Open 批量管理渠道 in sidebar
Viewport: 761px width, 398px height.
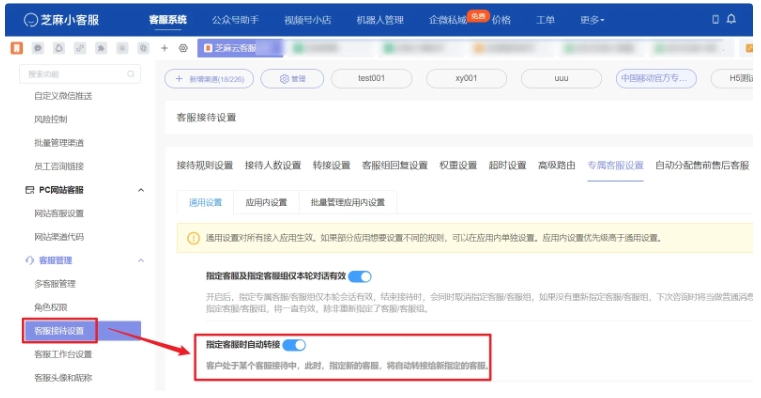(x=59, y=143)
